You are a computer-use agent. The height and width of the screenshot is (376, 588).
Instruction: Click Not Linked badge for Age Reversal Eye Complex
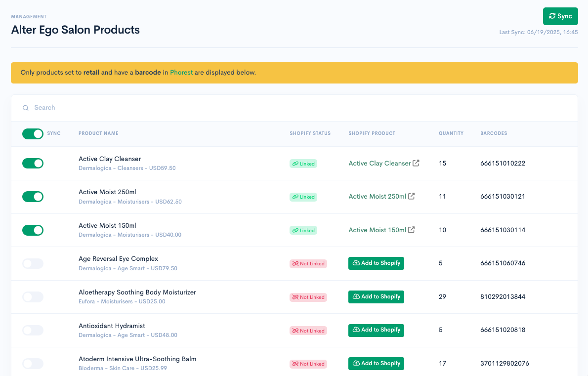[308, 263]
